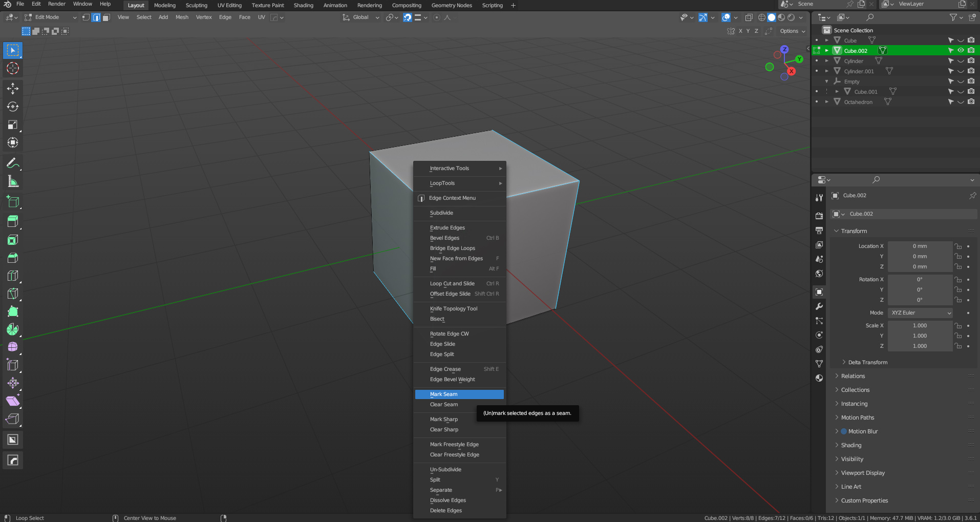Switch to face select mode icon
Image resolution: width=980 pixels, height=522 pixels.
106,17
